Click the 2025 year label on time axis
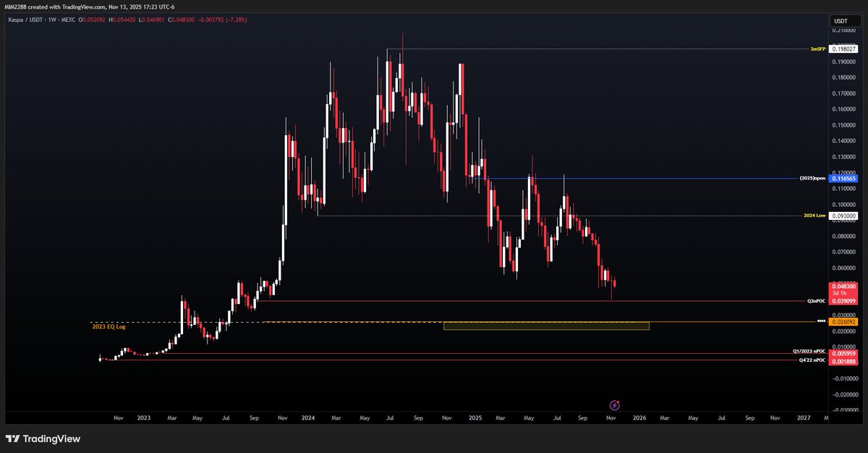The height and width of the screenshot is (453, 868). [x=475, y=418]
